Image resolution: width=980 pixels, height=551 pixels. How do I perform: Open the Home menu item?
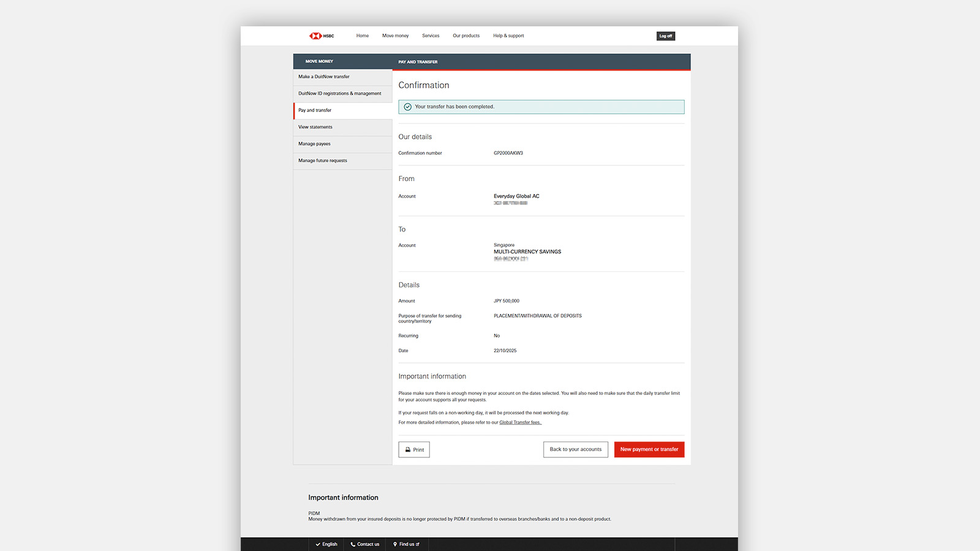[363, 36]
